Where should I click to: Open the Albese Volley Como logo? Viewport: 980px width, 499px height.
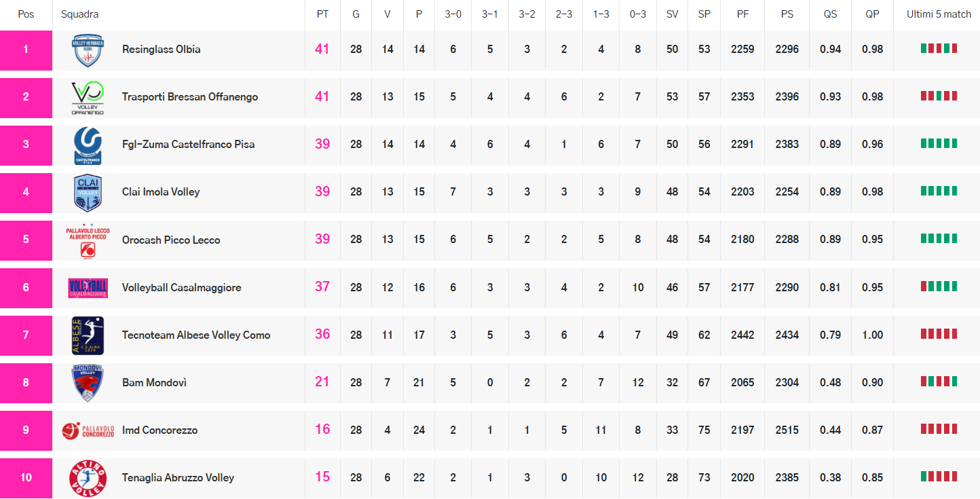tap(88, 335)
